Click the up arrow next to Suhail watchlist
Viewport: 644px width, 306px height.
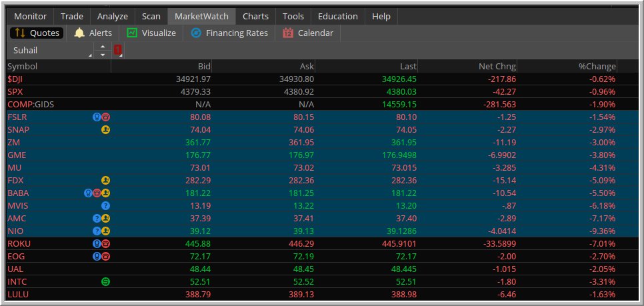[x=103, y=47]
